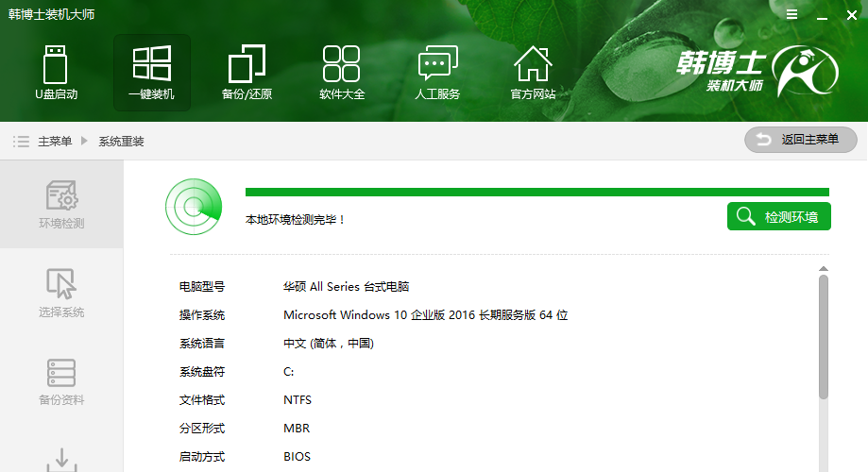Go to the 选择系统 select system step
This screenshot has height=472, width=868.
click(x=61, y=293)
